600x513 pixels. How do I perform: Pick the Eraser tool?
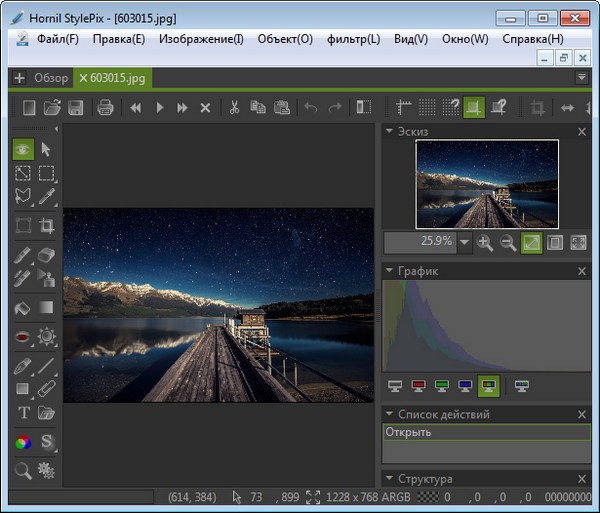[46, 254]
